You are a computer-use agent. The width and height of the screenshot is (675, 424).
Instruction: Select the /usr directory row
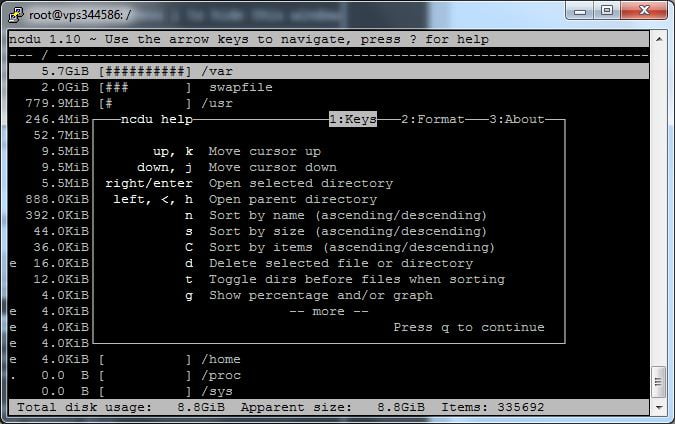pyautogui.click(x=329, y=103)
